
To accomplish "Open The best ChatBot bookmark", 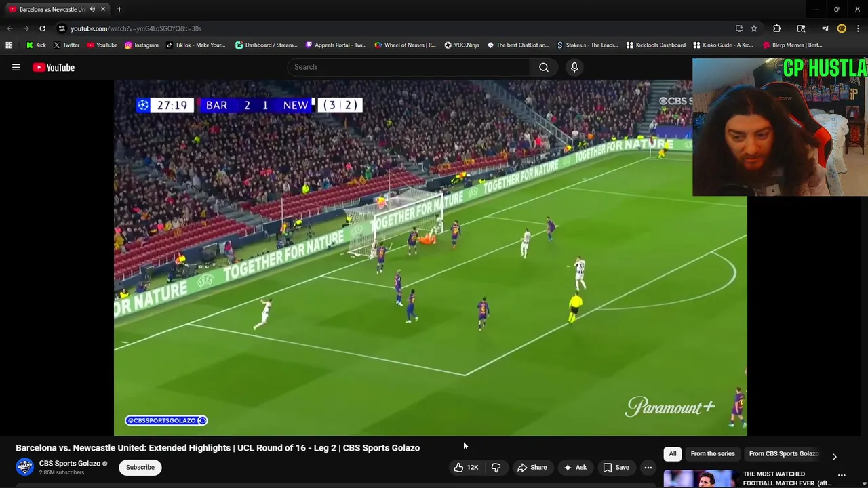I will (518, 45).
